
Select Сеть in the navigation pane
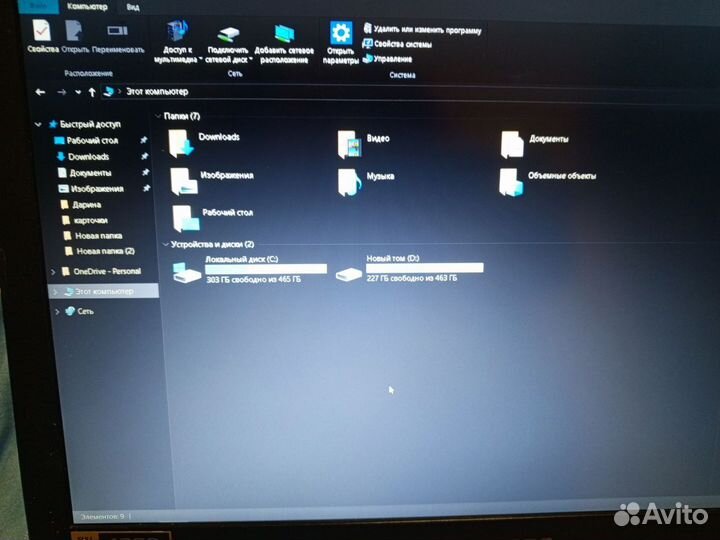85,311
